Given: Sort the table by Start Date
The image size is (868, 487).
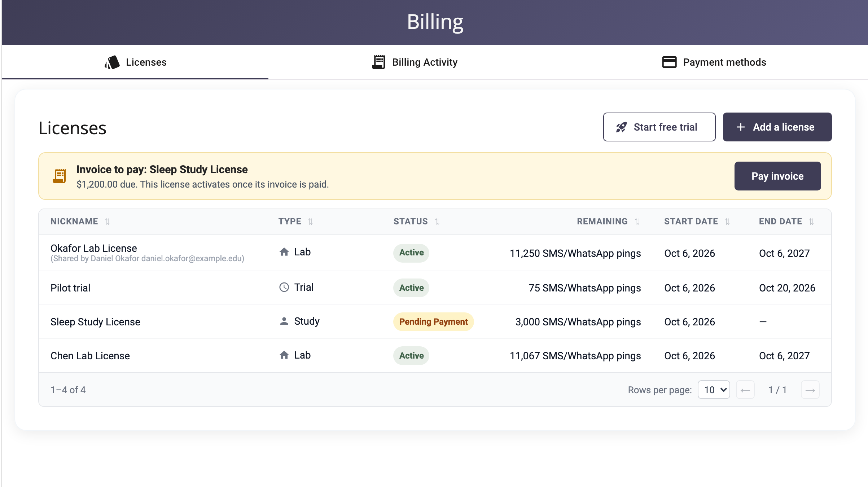Looking at the screenshot, I should tap(697, 221).
